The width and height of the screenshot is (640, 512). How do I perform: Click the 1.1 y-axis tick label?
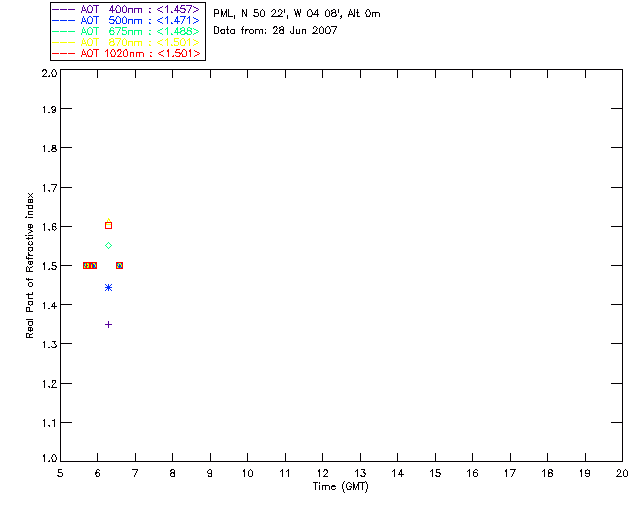(49, 423)
